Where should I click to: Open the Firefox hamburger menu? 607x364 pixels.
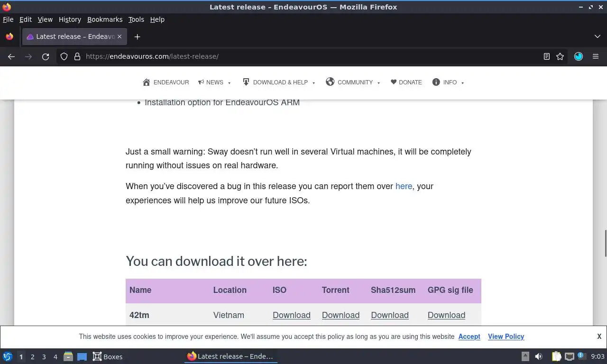(x=596, y=56)
